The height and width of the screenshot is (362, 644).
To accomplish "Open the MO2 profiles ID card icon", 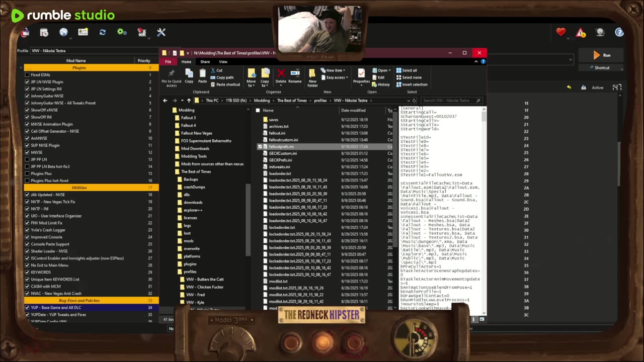I will click(x=83, y=32).
